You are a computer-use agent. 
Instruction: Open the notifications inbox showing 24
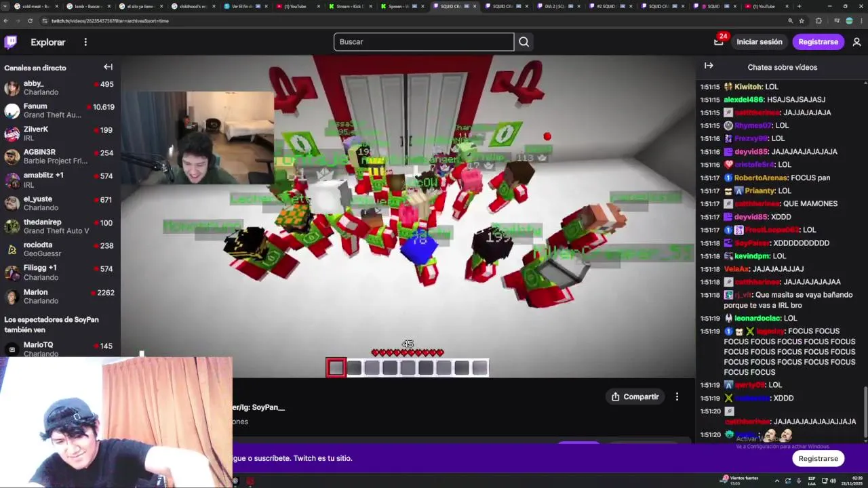coord(719,41)
